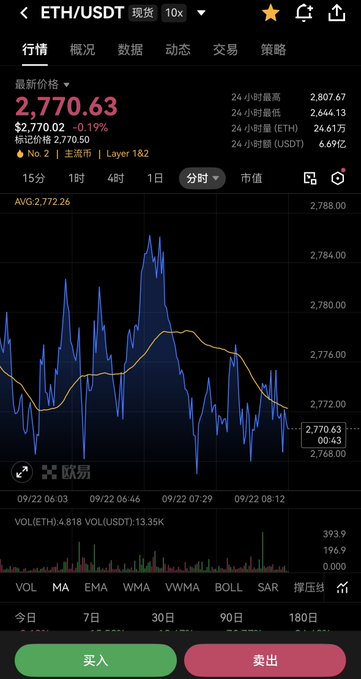Screen dimensions: 361x679
Task: Select the 1时 timeframe
Action: coord(76,178)
